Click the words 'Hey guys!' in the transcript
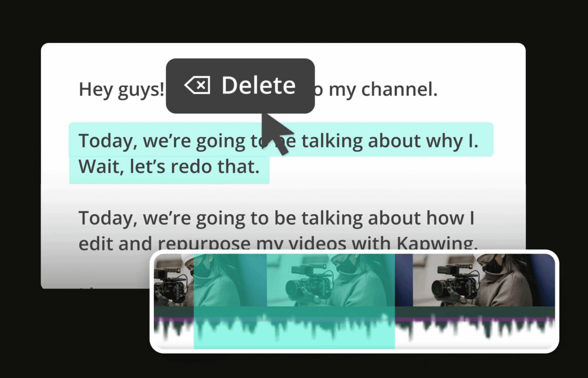 point(121,89)
